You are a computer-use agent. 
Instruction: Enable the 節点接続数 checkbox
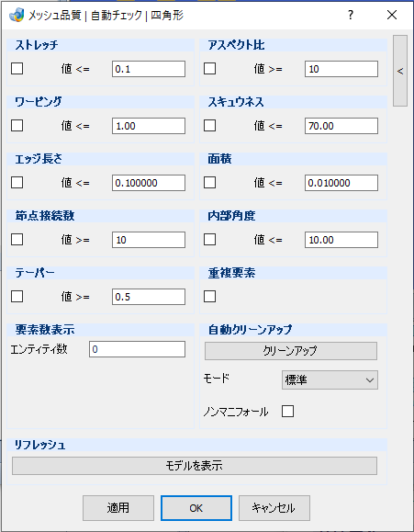click(17, 239)
